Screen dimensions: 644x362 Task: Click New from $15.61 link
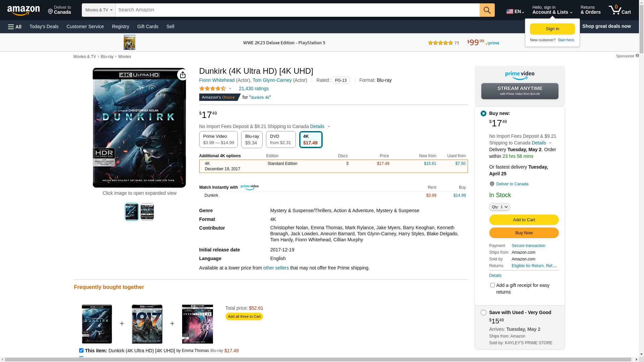point(430,164)
